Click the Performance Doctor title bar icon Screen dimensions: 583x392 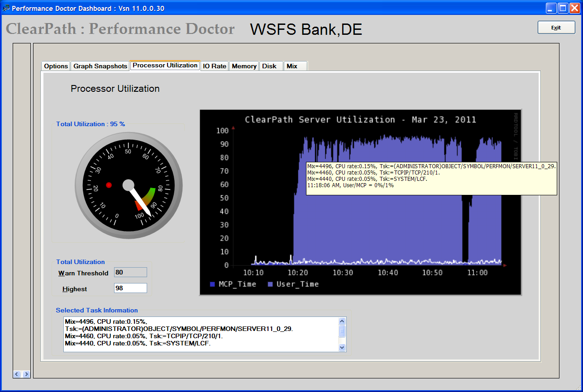click(6, 8)
